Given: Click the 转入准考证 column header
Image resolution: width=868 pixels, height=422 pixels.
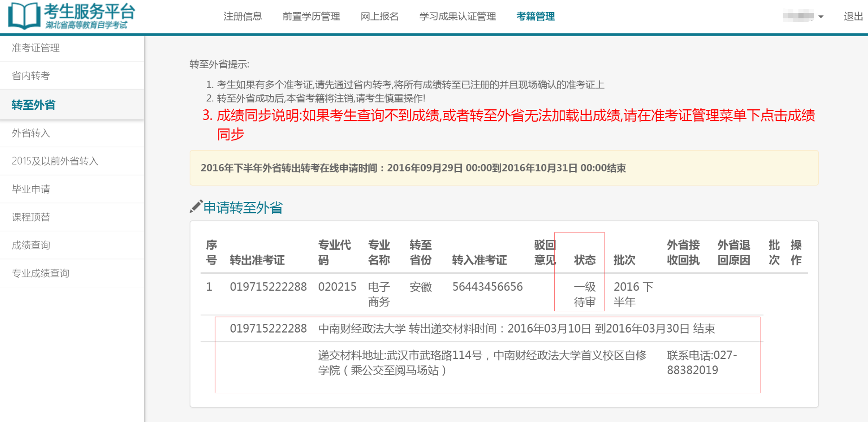Looking at the screenshot, I should 479,260.
